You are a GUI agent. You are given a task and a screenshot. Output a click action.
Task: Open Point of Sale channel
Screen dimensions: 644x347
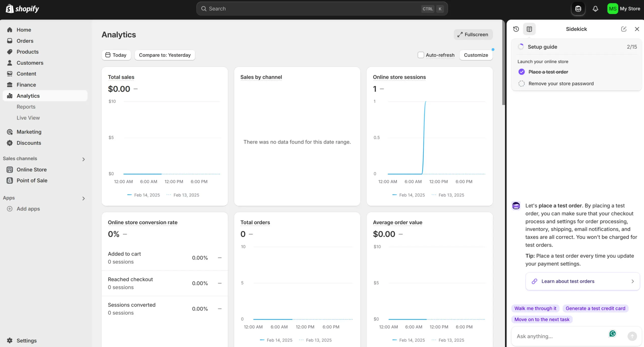[32, 180]
